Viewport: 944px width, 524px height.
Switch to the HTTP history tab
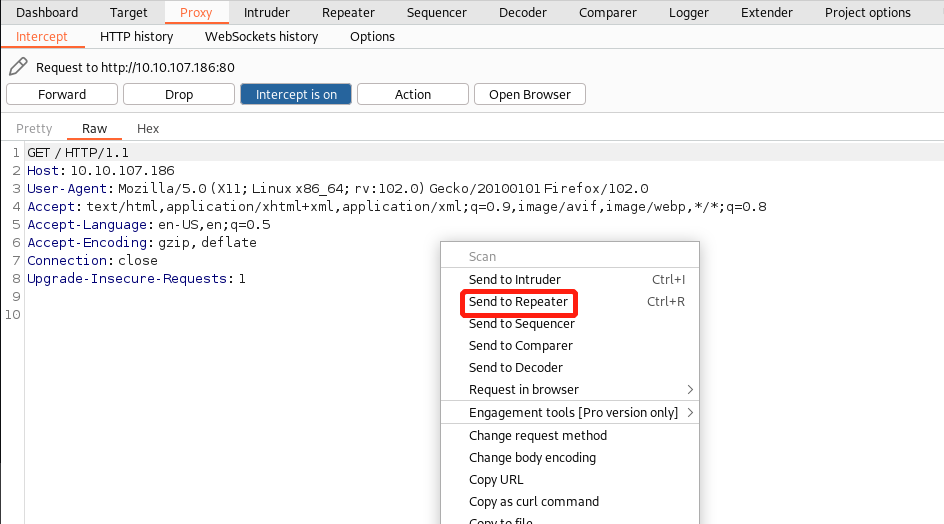pyautogui.click(x=136, y=36)
